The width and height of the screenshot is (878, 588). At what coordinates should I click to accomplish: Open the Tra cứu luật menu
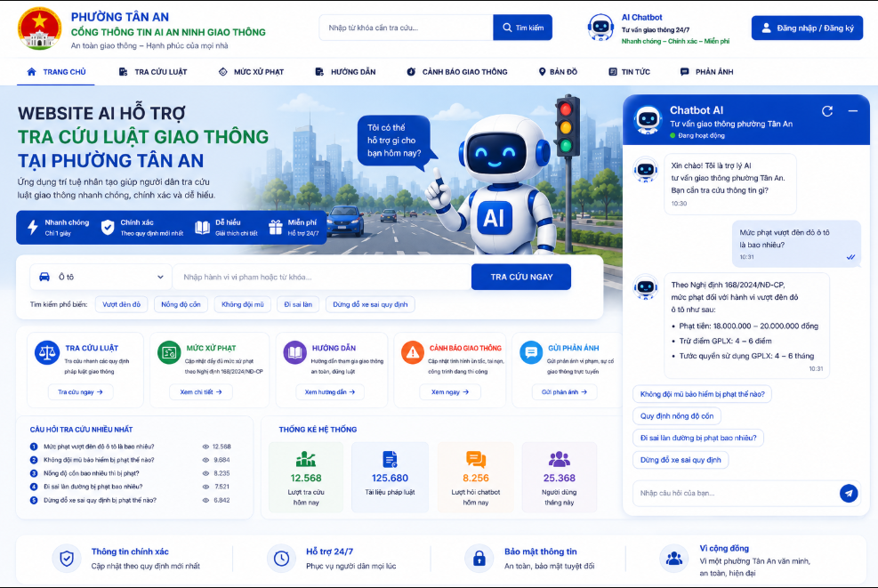153,72
